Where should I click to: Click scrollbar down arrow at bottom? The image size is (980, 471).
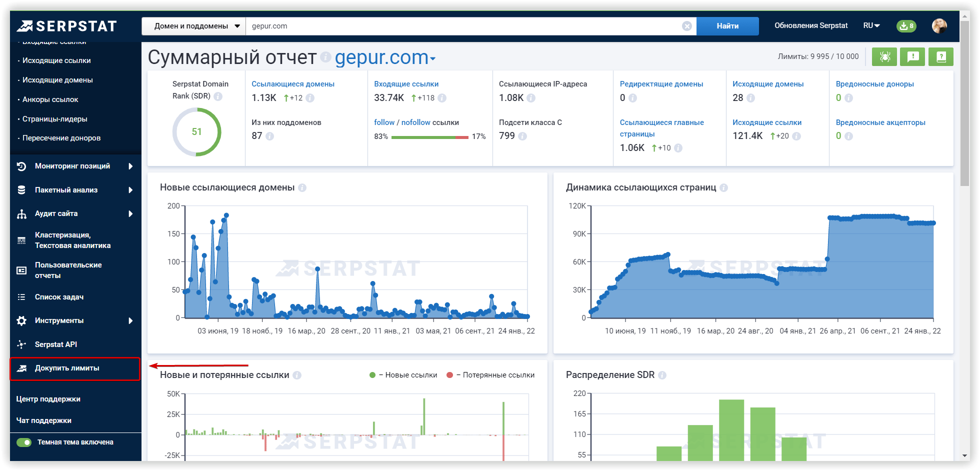point(965,456)
